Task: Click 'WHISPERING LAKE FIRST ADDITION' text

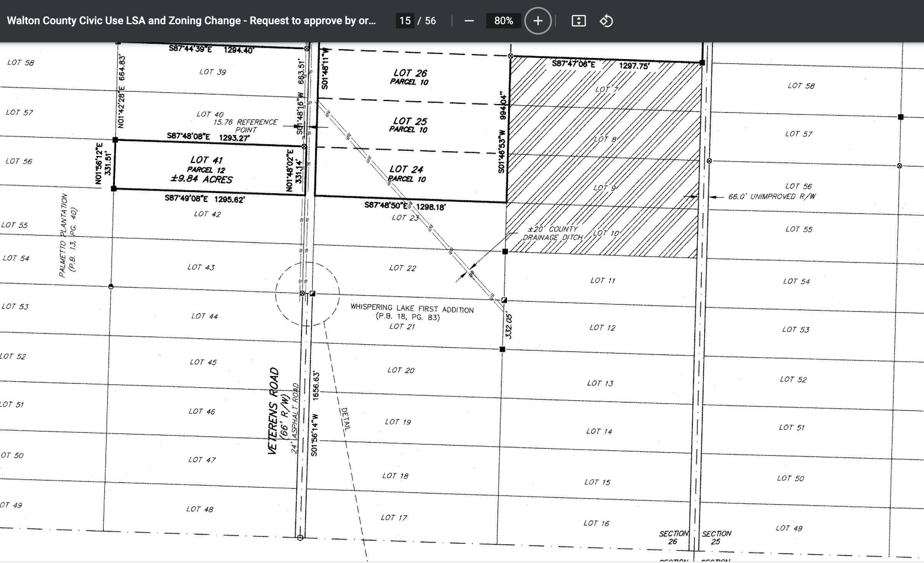Action: tap(412, 308)
